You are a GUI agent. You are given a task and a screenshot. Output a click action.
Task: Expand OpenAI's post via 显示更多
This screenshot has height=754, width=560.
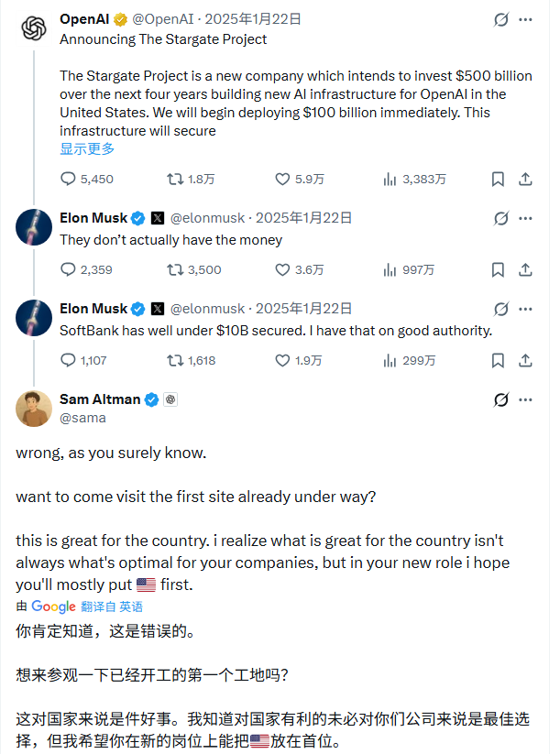coord(87,148)
